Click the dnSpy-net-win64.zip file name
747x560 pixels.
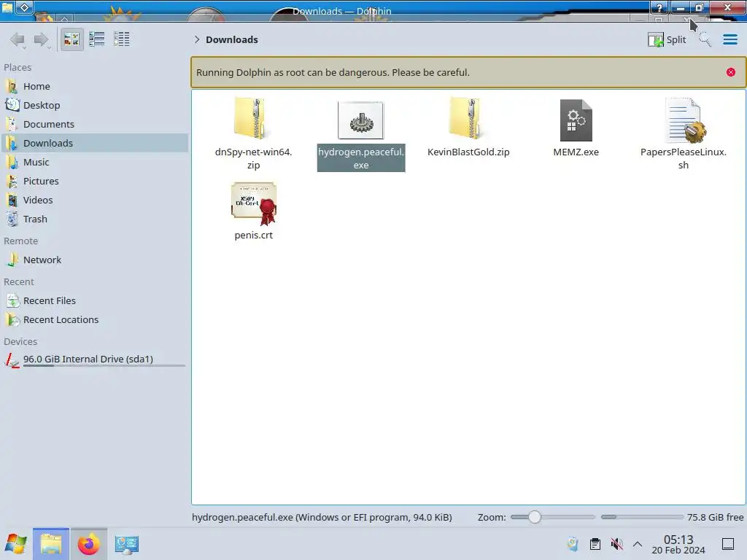(253, 158)
